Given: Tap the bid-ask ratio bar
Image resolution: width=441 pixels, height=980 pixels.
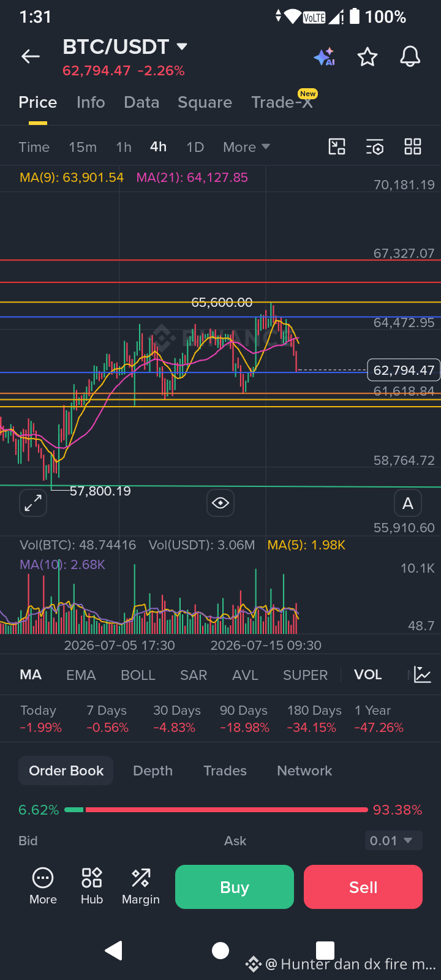Looking at the screenshot, I should click(216, 810).
